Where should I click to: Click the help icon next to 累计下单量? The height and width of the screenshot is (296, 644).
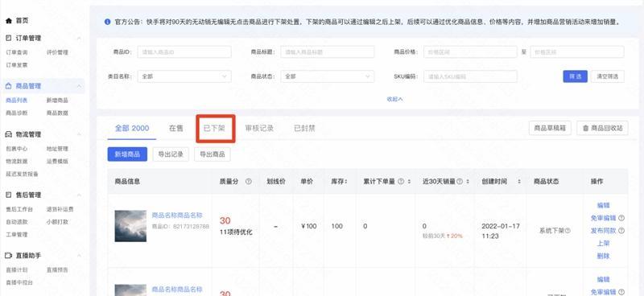[x=401, y=182]
